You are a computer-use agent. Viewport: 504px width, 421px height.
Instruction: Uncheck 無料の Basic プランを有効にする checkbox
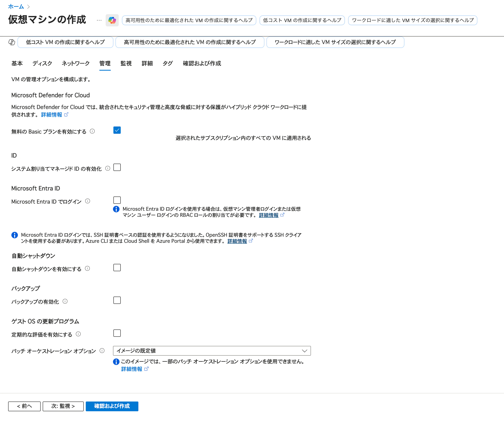click(x=117, y=130)
